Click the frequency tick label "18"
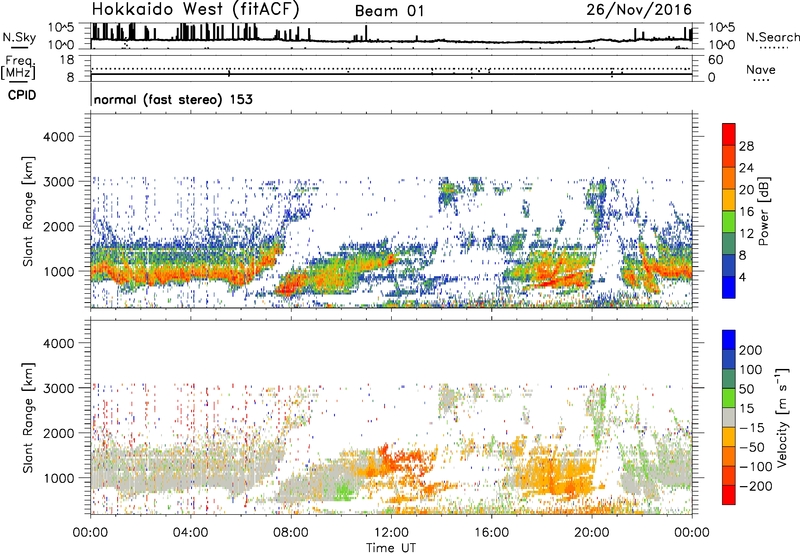Screen dimensions: 800x554 click(x=67, y=60)
